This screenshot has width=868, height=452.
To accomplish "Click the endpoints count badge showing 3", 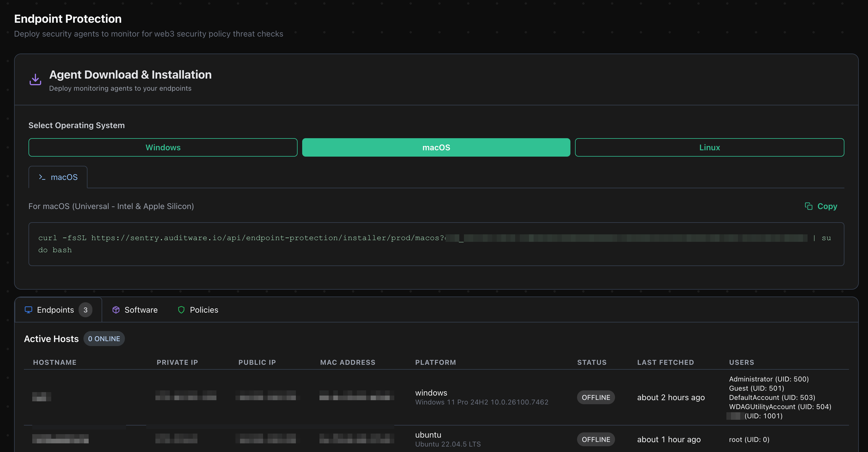I will [85, 309].
